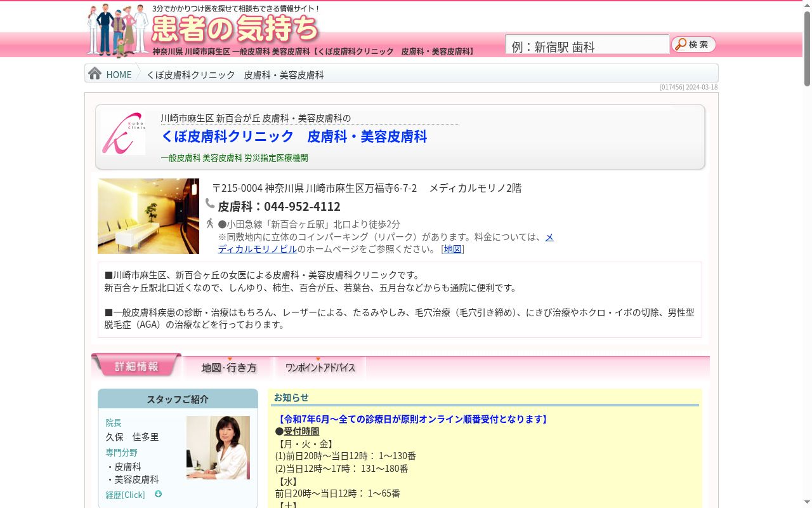Click the 院長 label

114,422
